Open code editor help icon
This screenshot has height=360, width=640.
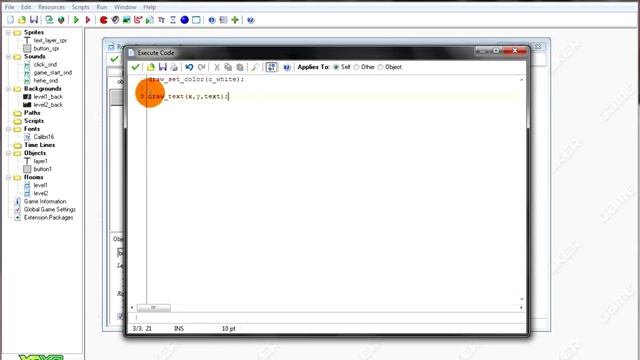point(287,67)
